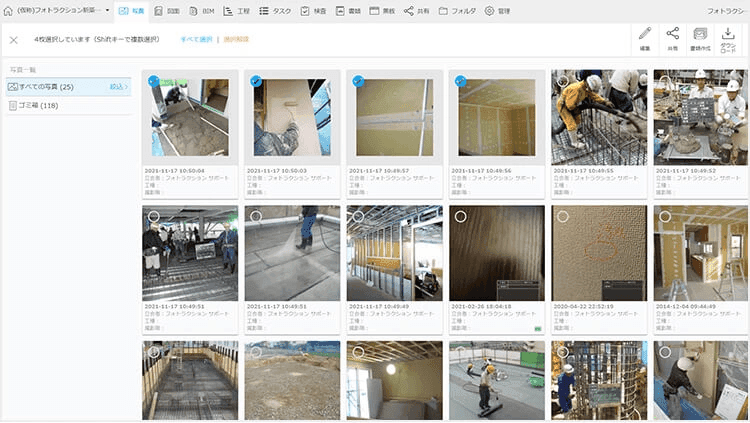Check the 10:49:52 blackboard workers photo
The image size is (750, 423).
(665, 81)
